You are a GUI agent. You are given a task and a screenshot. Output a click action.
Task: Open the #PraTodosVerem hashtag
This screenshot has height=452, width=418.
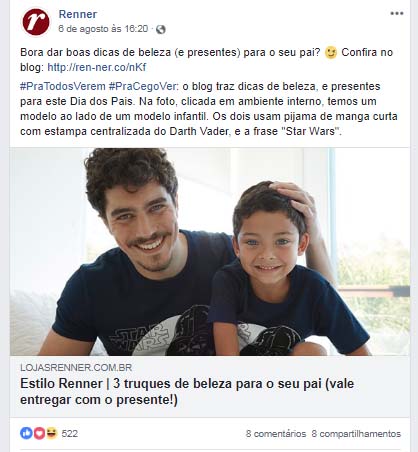point(63,86)
